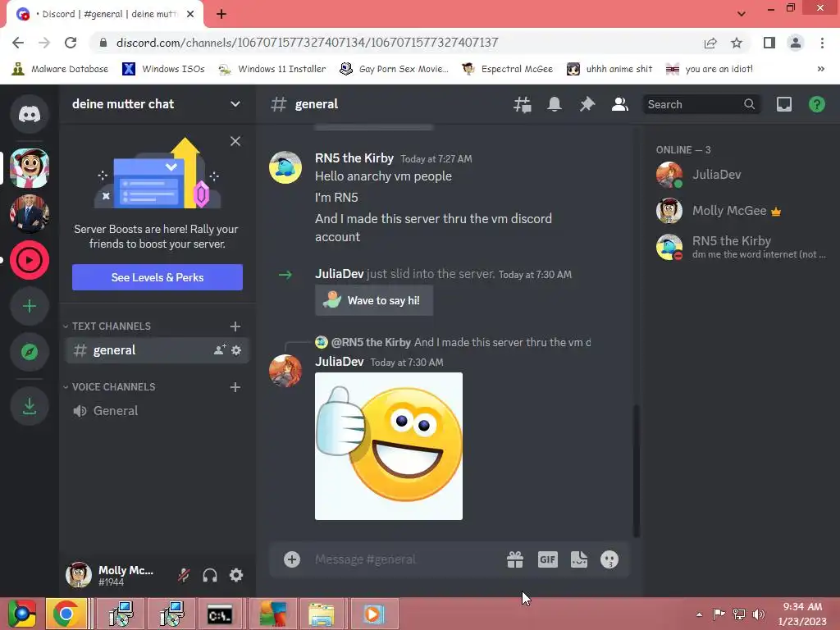Screen dimensions: 840x630
Task: Open Molly McGee in the member list
Action: [739, 211]
